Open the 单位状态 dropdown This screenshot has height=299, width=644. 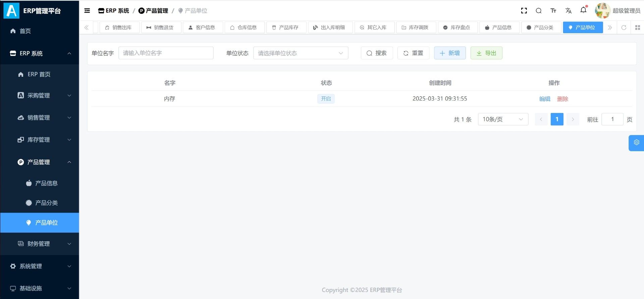click(x=301, y=53)
